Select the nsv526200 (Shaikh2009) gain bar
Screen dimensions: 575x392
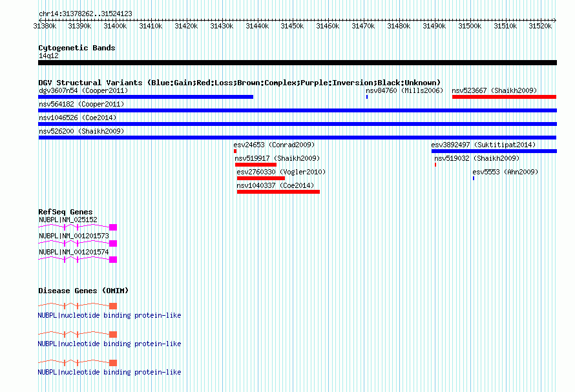(297, 138)
